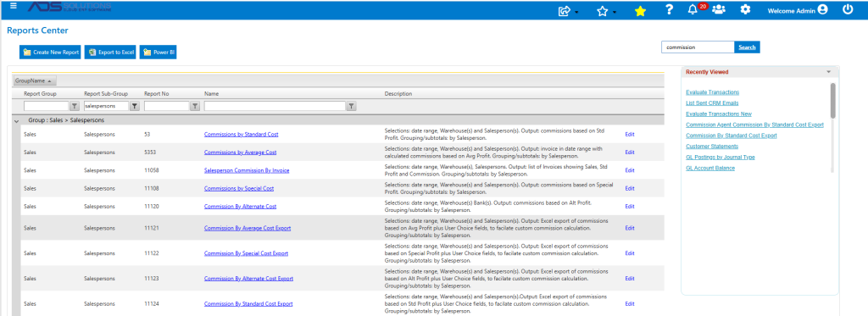Viewport: 868px width, 316px height.
Task: Click the Report Group filter funnel icon
Action: (x=75, y=106)
